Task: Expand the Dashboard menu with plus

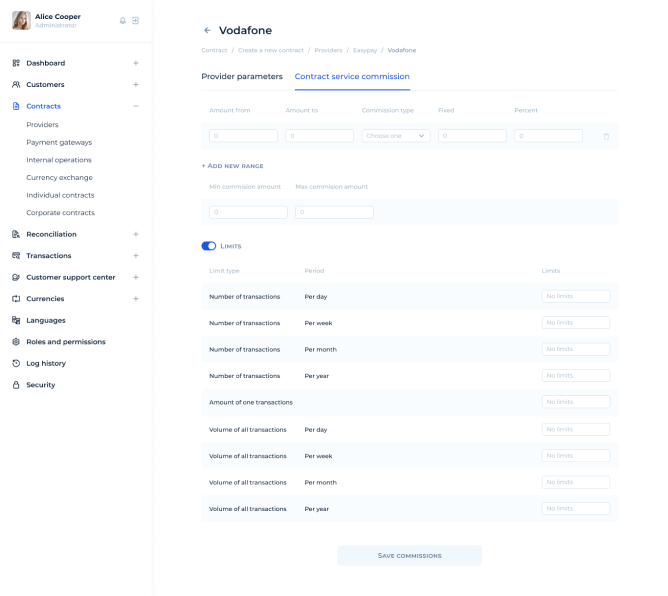Action: pos(136,63)
